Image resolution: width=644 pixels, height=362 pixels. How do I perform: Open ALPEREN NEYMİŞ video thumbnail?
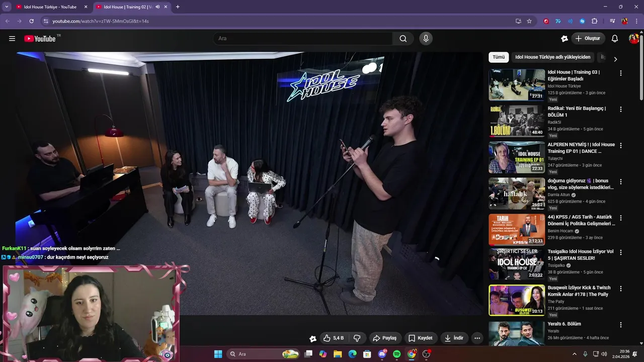coord(517,157)
